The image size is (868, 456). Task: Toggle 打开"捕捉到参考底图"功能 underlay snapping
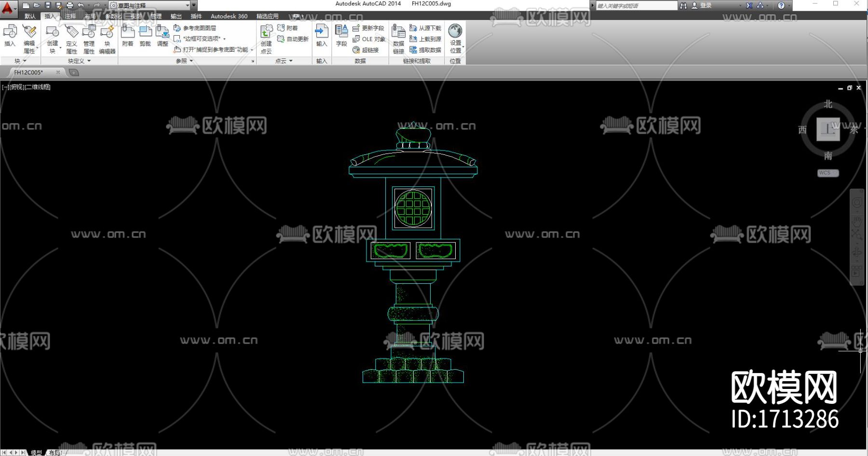click(213, 50)
